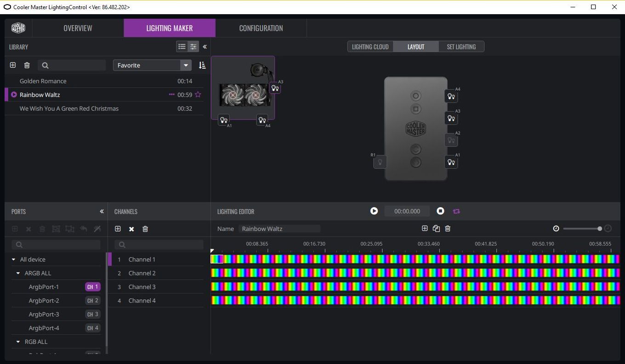Viewport: 625px width, 364px height.
Task: Edit the Name field Rainbow Waltz
Action: coord(279,229)
